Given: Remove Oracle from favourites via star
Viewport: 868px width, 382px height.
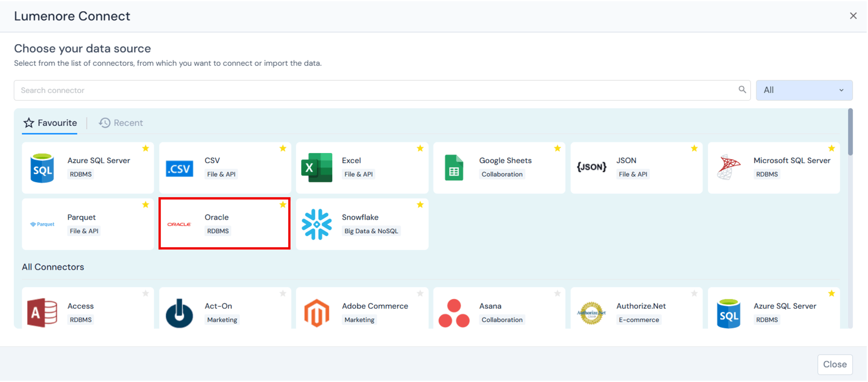Looking at the screenshot, I should coord(283,205).
